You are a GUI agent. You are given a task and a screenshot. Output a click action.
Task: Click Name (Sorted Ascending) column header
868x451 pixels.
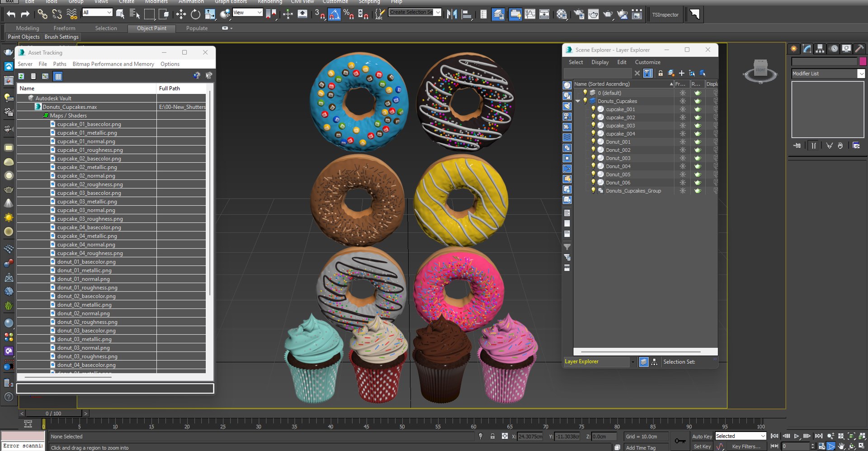click(x=623, y=84)
